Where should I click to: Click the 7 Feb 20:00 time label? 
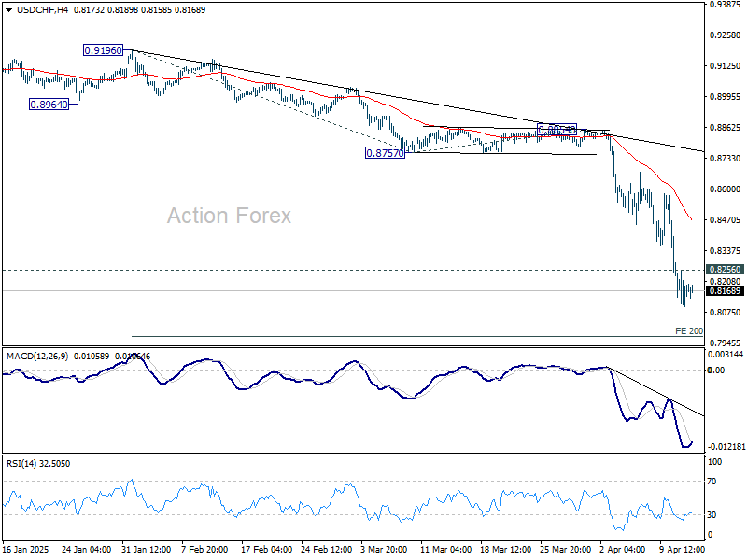pos(205,550)
